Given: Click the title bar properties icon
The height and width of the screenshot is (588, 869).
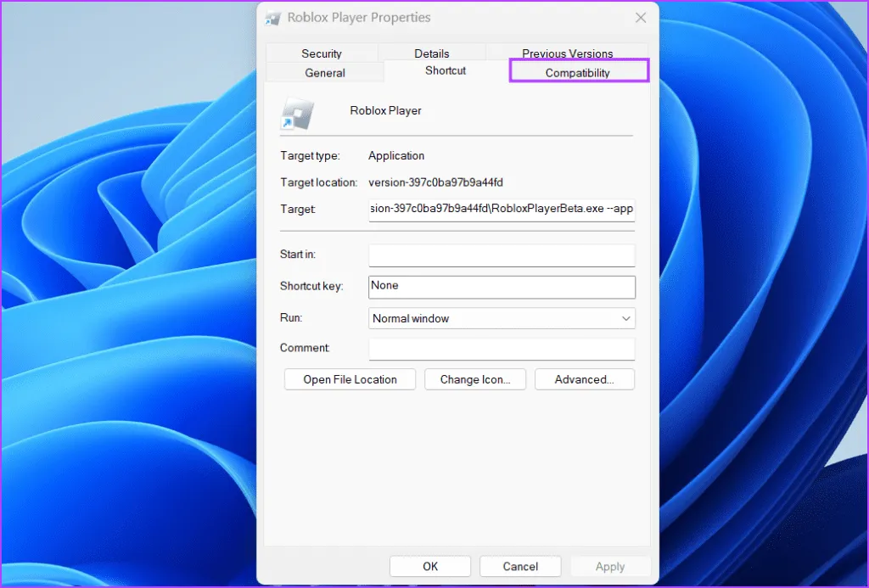Looking at the screenshot, I should tap(273, 18).
